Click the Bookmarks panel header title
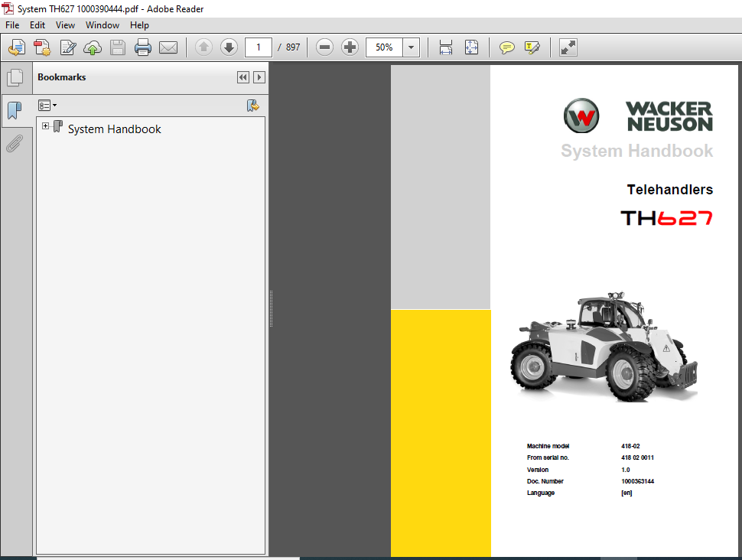742x560 pixels. click(62, 77)
